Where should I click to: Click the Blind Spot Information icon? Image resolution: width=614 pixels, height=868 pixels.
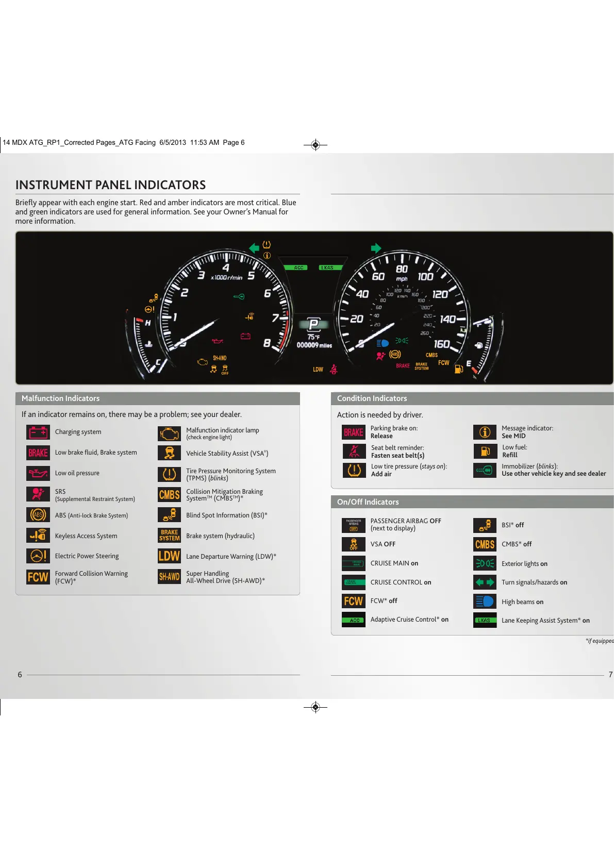coord(169,515)
